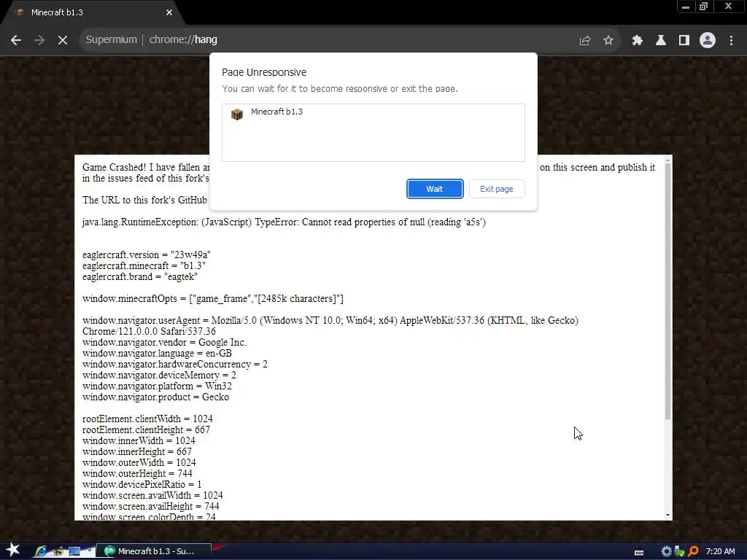Open the Extensions puzzle-piece menu
The width and height of the screenshot is (747, 560).
[637, 41]
